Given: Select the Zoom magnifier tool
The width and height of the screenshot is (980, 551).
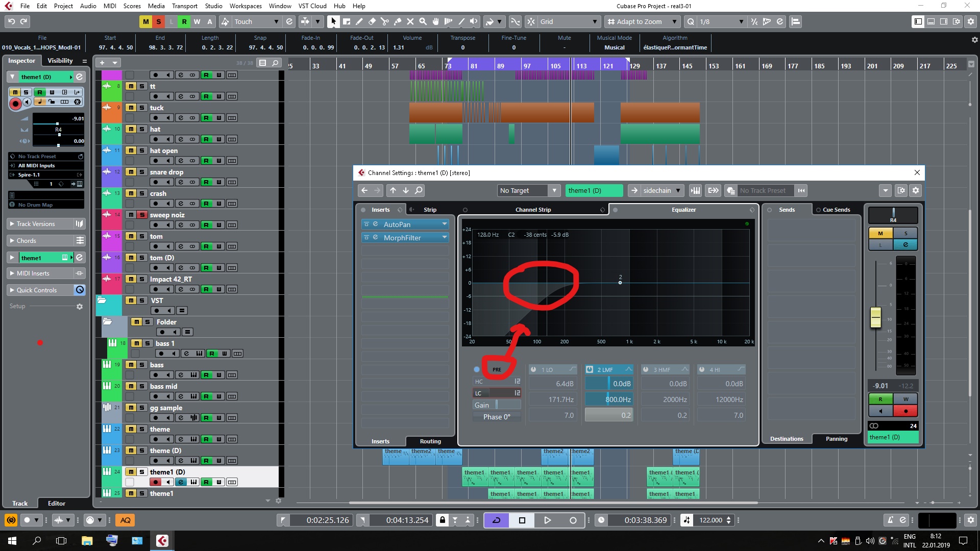Looking at the screenshot, I should 423,21.
